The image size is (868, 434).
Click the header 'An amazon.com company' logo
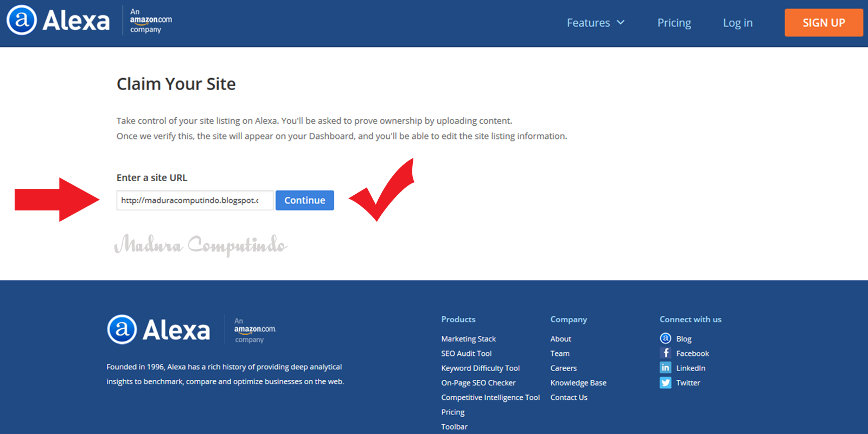(x=150, y=21)
